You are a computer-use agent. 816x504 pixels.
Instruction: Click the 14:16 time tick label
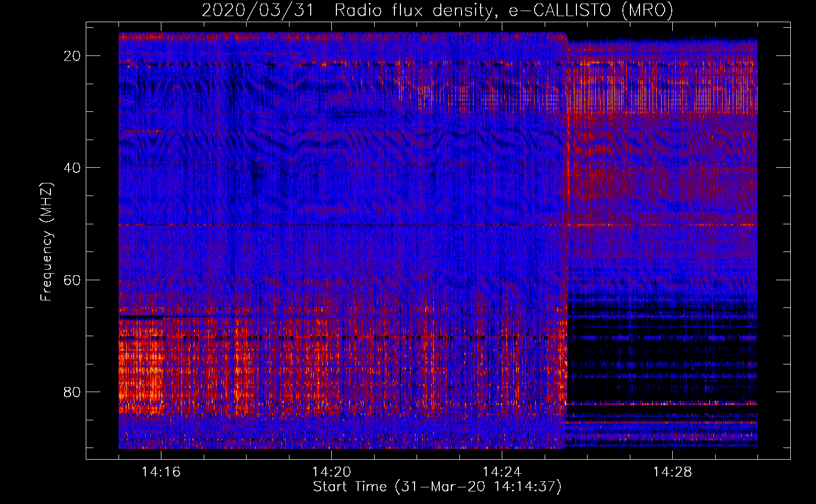tap(161, 472)
